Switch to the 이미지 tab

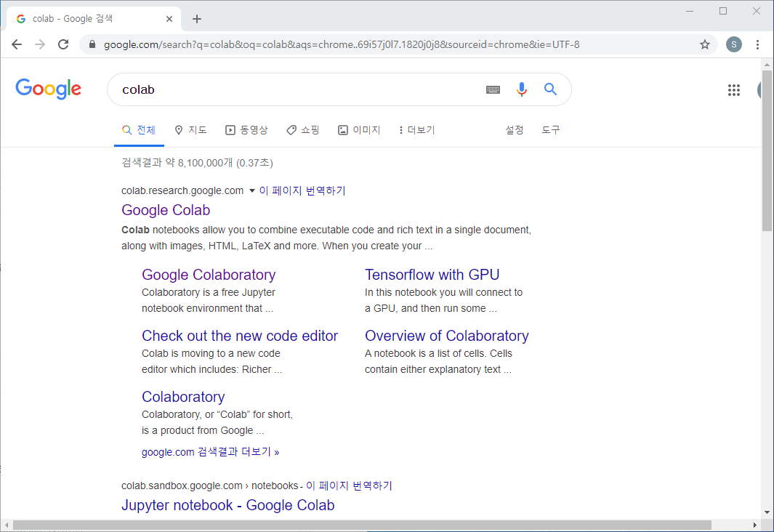point(359,130)
